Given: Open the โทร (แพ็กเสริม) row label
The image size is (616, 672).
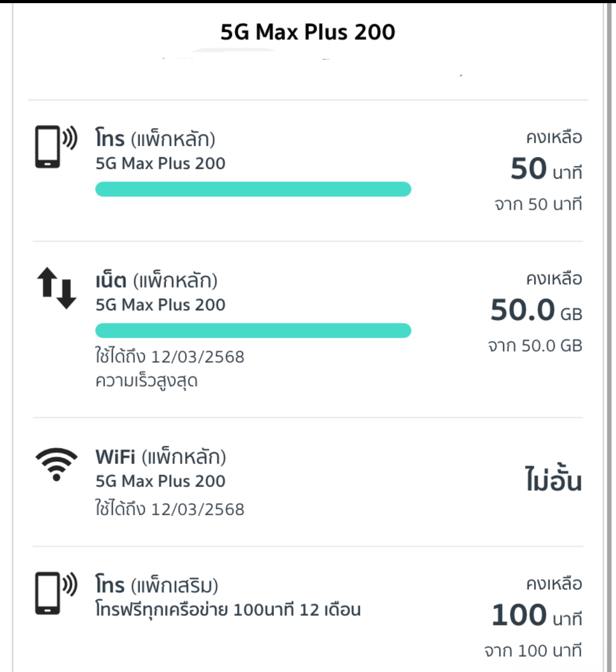Looking at the screenshot, I should pos(157,585).
